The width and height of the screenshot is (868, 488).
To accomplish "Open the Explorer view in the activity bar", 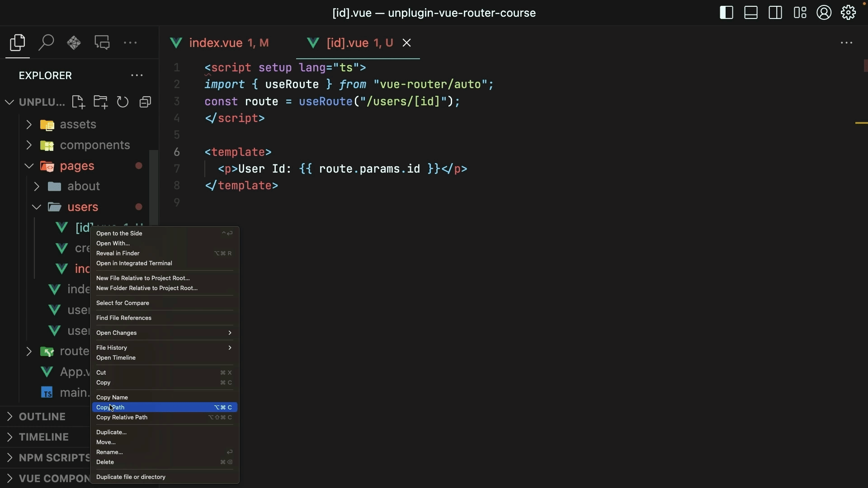I will click(18, 43).
